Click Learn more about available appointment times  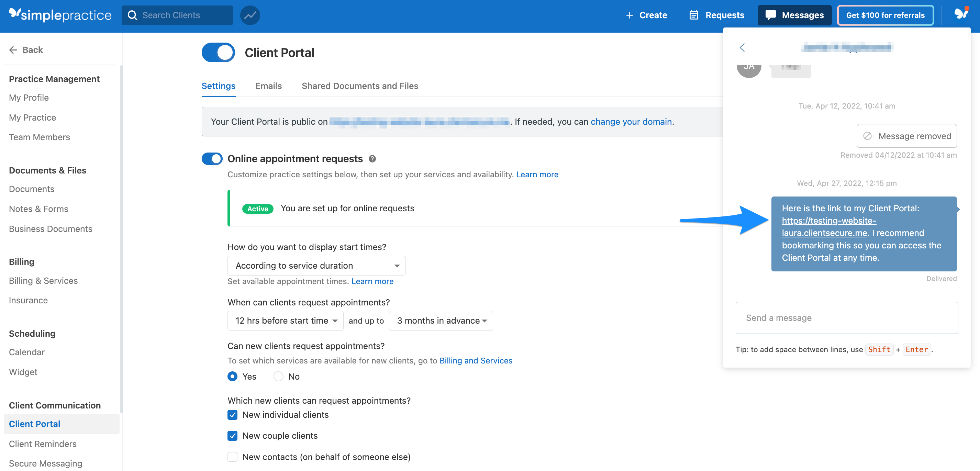tap(372, 281)
